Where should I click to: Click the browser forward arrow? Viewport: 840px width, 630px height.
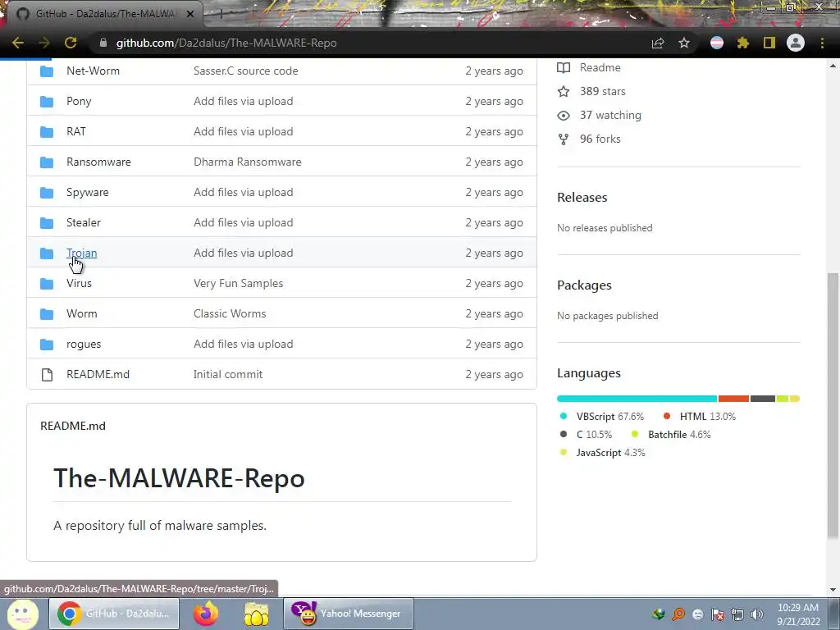pyautogui.click(x=44, y=43)
